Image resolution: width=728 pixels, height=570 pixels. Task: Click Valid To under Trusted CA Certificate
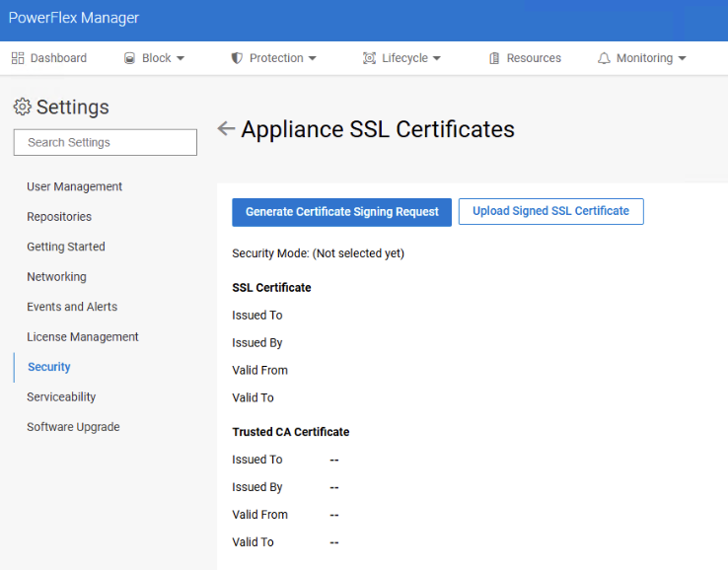click(x=254, y=542)
